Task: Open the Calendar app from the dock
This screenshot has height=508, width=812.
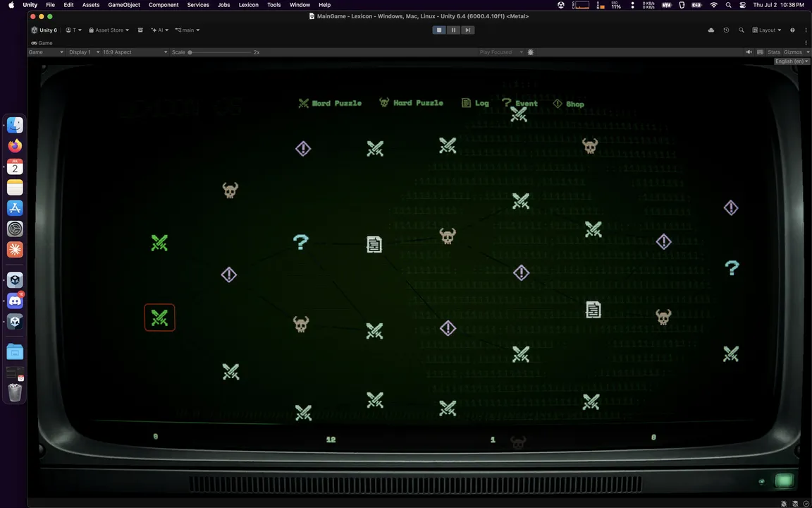Action: coord(15,167)
